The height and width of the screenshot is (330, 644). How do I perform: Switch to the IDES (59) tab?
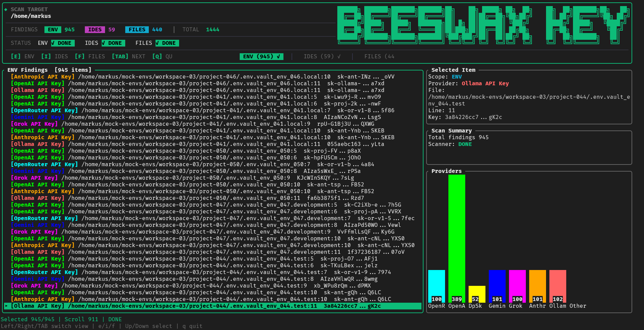point(322,57)
